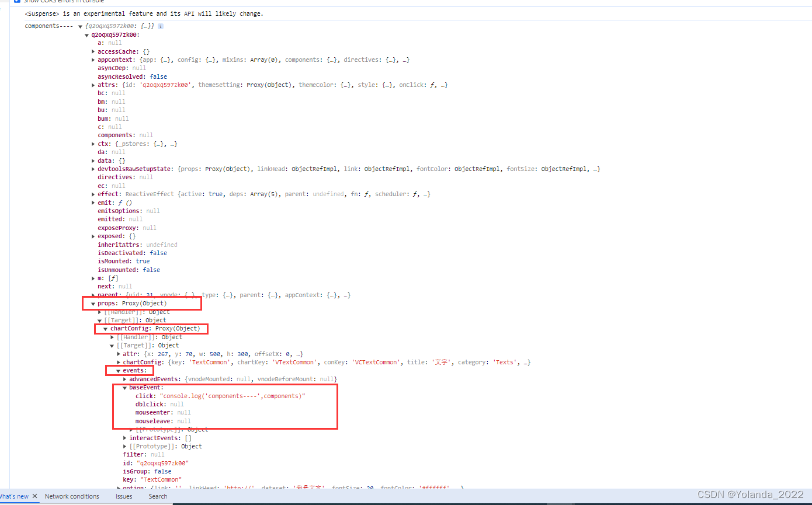This screenshot has height=505, width=812.
Task: Select the isMounted: true property
Action: point(124,262)
